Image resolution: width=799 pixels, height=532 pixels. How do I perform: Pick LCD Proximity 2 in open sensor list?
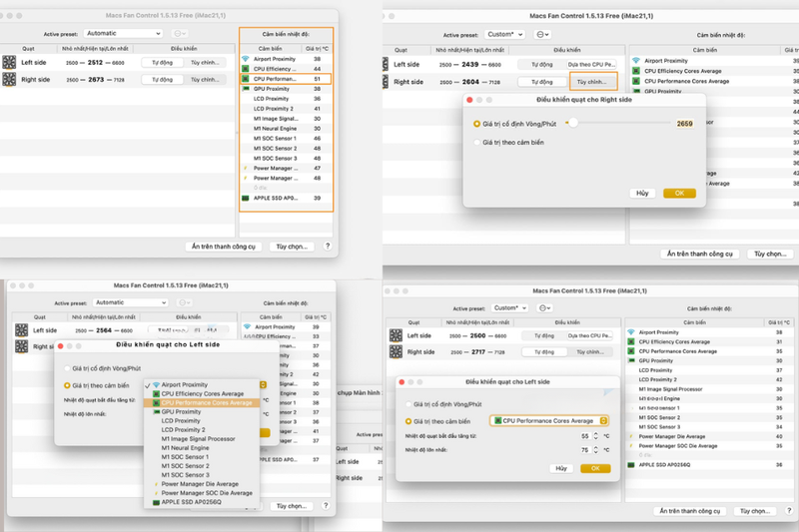click(x=183, y=429)
